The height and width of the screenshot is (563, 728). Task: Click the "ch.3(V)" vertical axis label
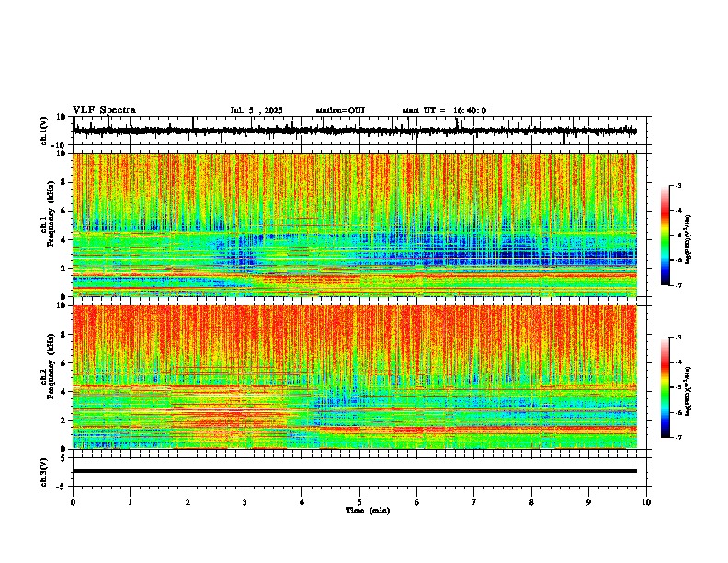tap(43, 472)
